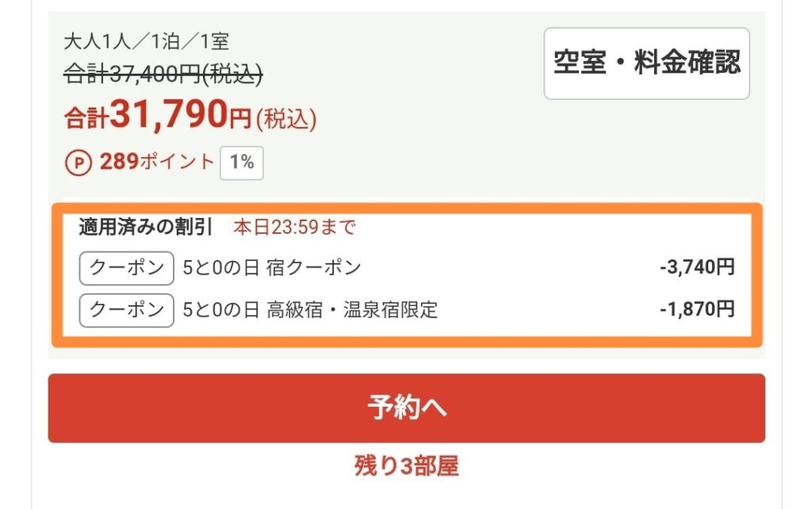Image resolution: width=812 pixels, height=509 pixels.
Task: Select the 5と0の日 高級宿・温泉宿限定 label
Action: click(x=310, y=310)
